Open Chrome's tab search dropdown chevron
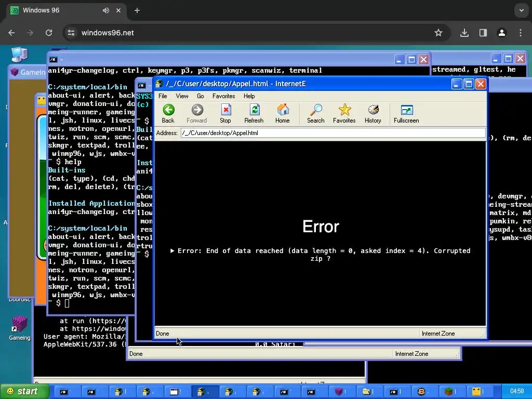 [522, 10]
